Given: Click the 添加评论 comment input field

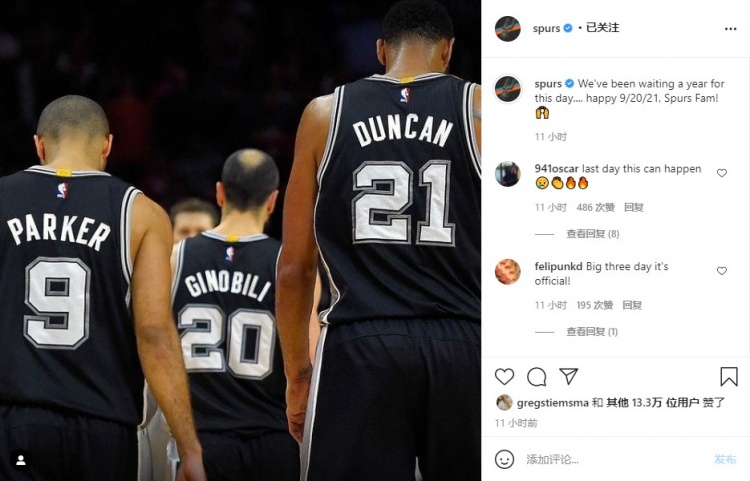Looking at the screenshot, I should (615, 459).
